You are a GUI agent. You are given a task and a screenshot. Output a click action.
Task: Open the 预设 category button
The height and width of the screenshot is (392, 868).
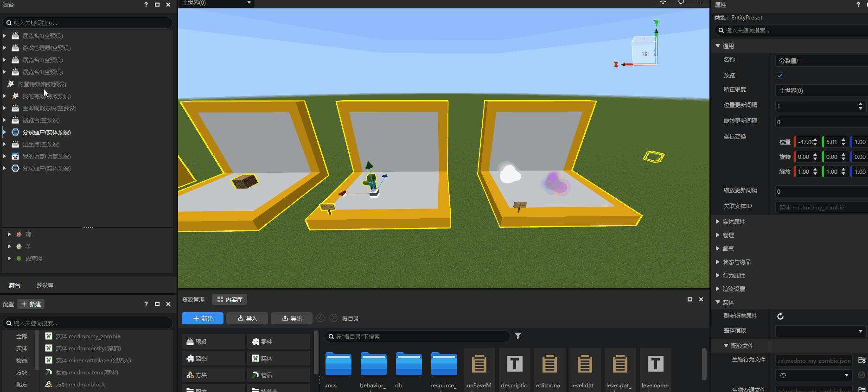point(213,341)
